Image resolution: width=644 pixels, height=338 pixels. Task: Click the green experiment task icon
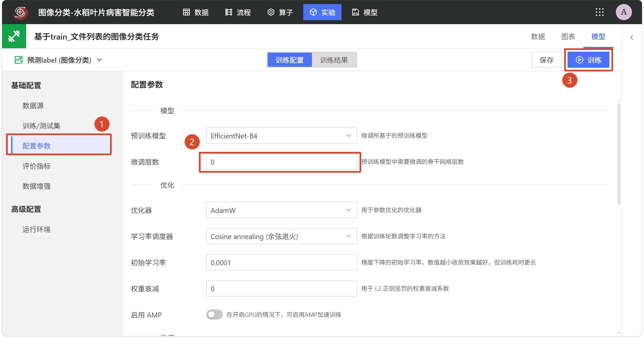click(14, 36)
